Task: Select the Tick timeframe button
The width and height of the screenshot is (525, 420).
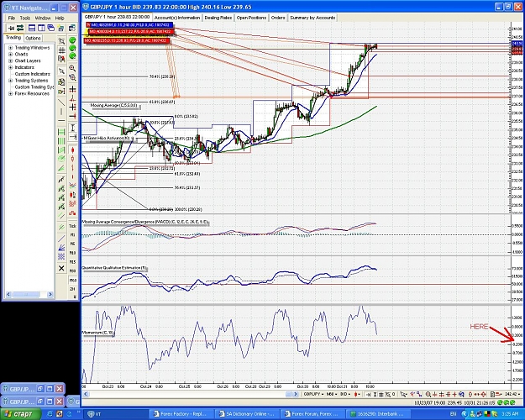Action: (x=72, y=226)
